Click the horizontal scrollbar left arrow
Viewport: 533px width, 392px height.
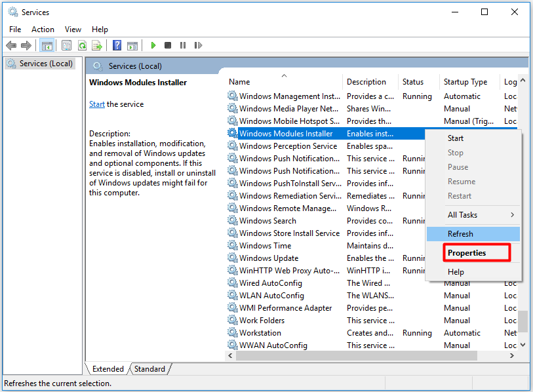230,356
